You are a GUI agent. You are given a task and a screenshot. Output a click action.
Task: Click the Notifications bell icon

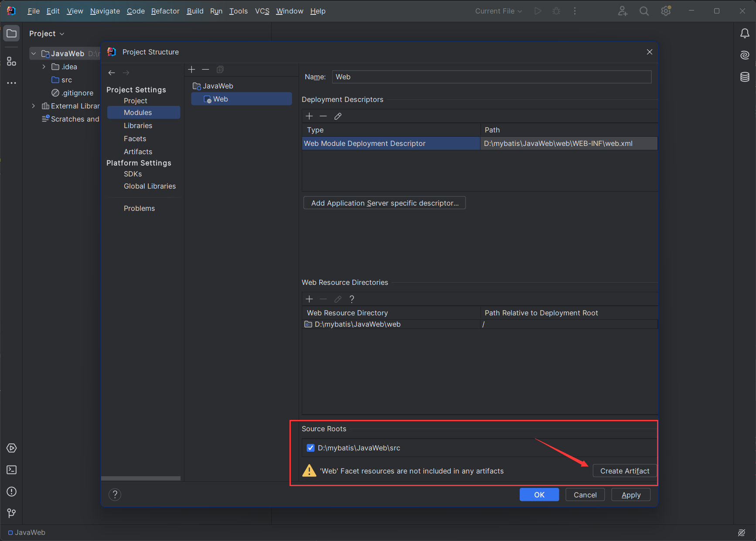745,34
